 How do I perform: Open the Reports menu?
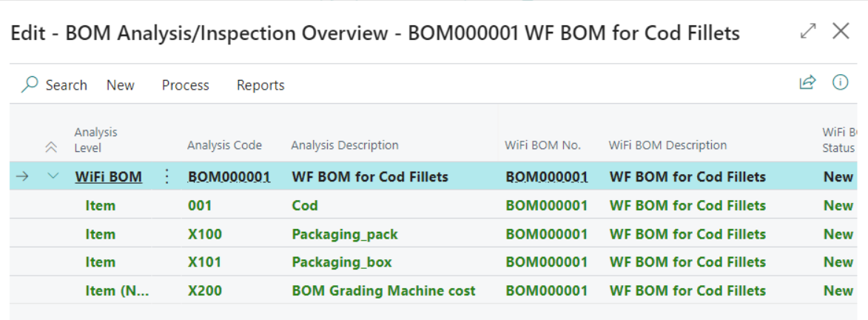pos(260,85)
